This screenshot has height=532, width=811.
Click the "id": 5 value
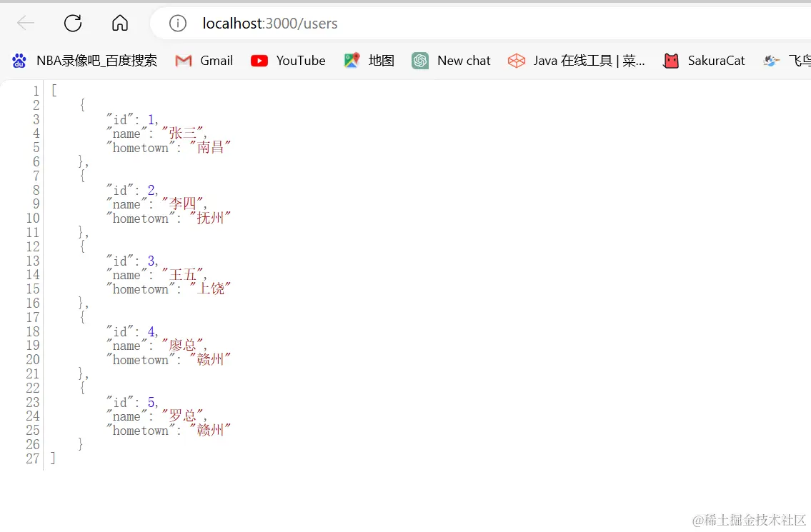point(151,402)
